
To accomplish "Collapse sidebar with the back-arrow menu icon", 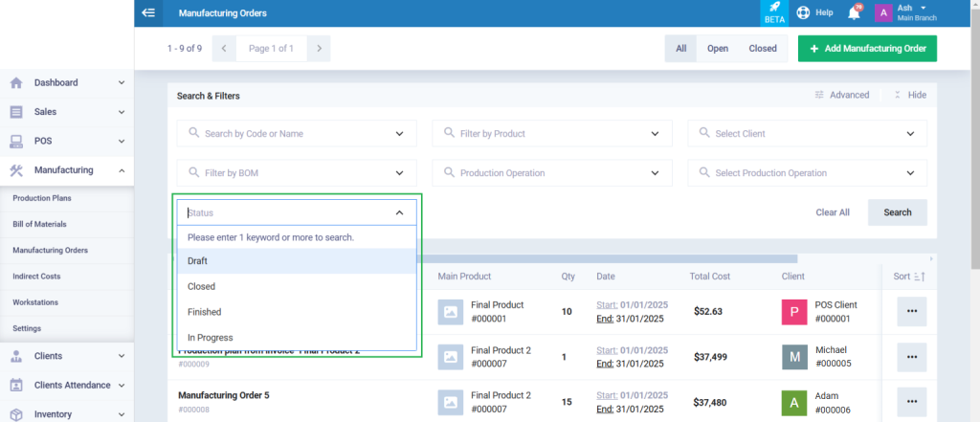I will click(148, 12).
